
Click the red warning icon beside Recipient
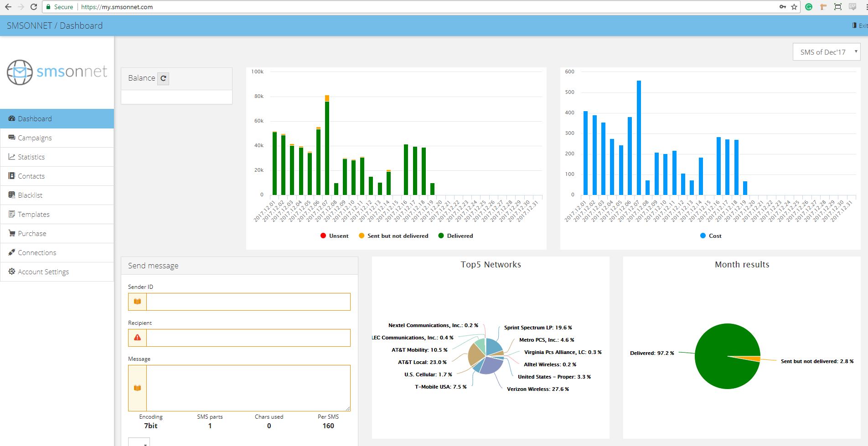(137, 338)
